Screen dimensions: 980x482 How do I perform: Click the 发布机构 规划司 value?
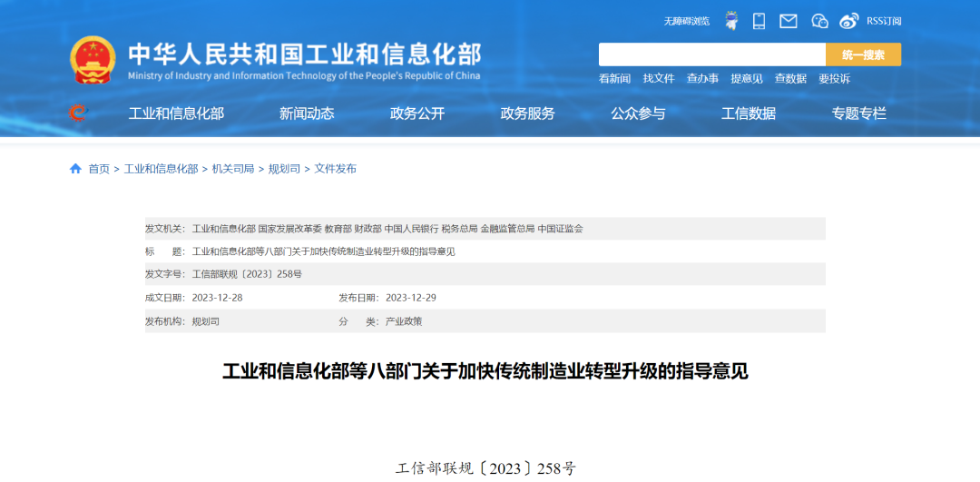point(206,322)
